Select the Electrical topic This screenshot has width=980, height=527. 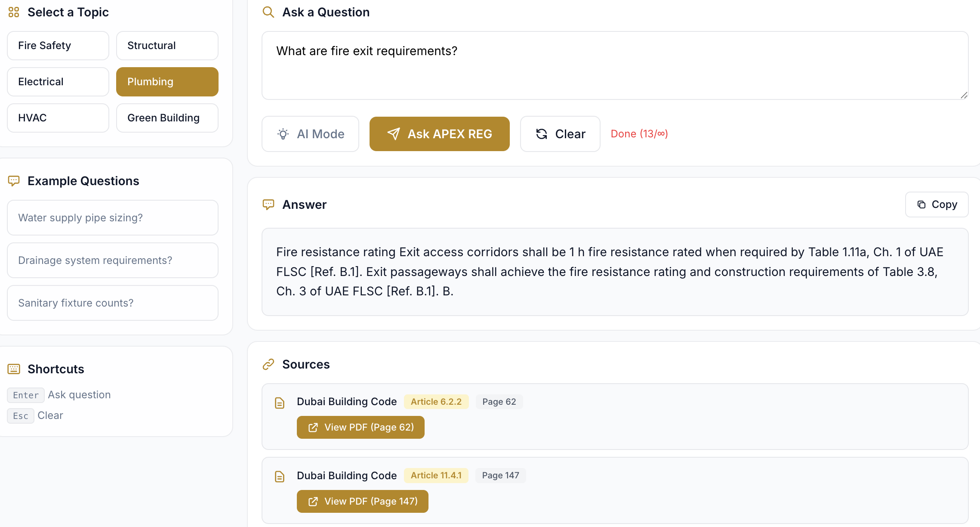tap(58, 82)
